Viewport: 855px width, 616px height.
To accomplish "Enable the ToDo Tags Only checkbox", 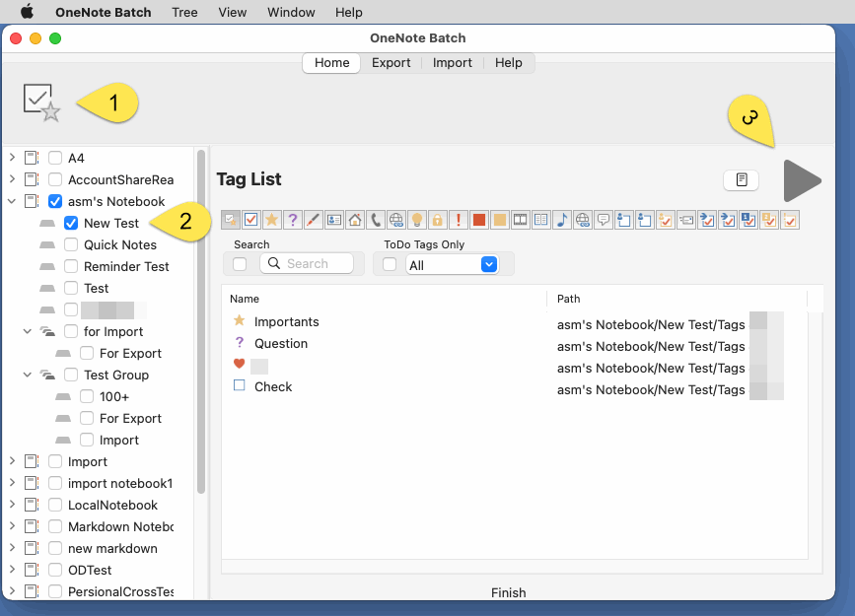I will point(390,264).
